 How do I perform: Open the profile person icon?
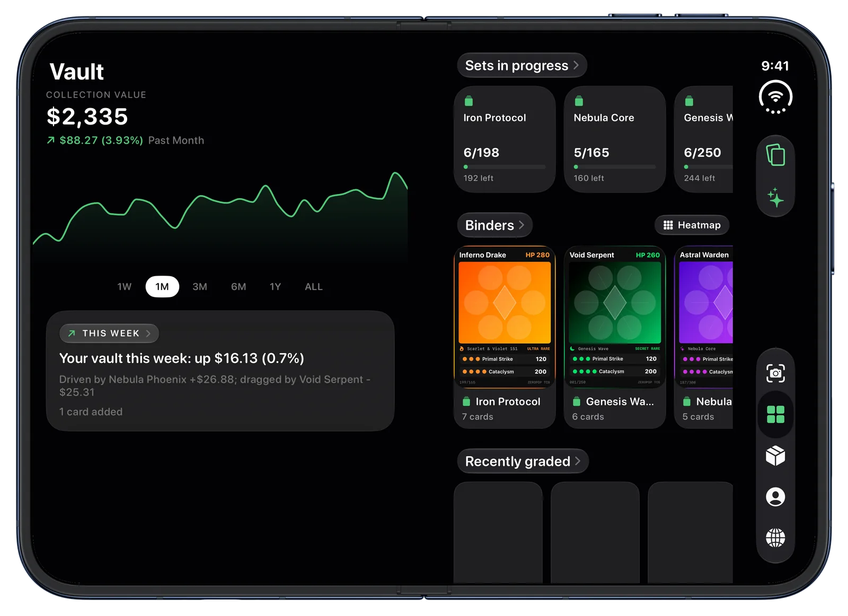[775, 497]
